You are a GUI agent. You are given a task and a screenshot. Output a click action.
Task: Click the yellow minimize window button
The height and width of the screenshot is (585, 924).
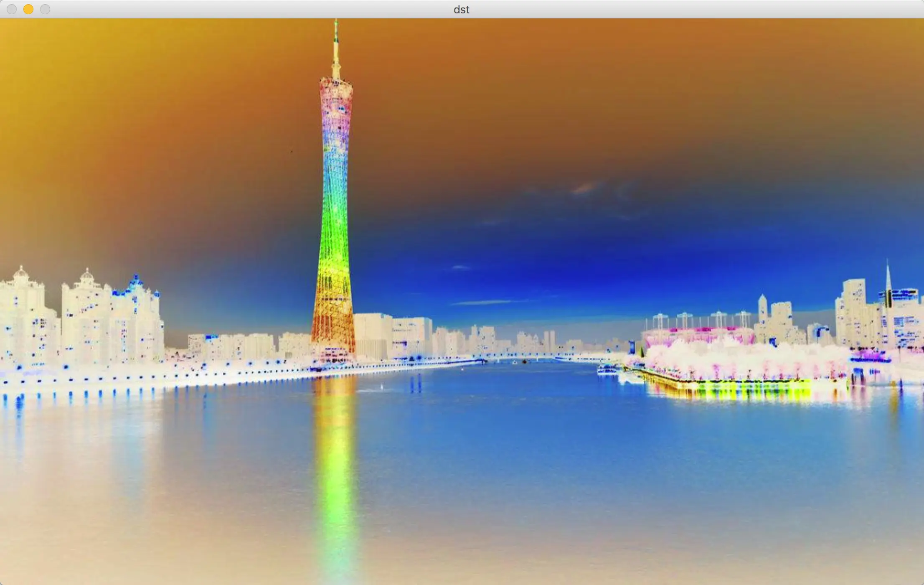(x=28, y=9)
